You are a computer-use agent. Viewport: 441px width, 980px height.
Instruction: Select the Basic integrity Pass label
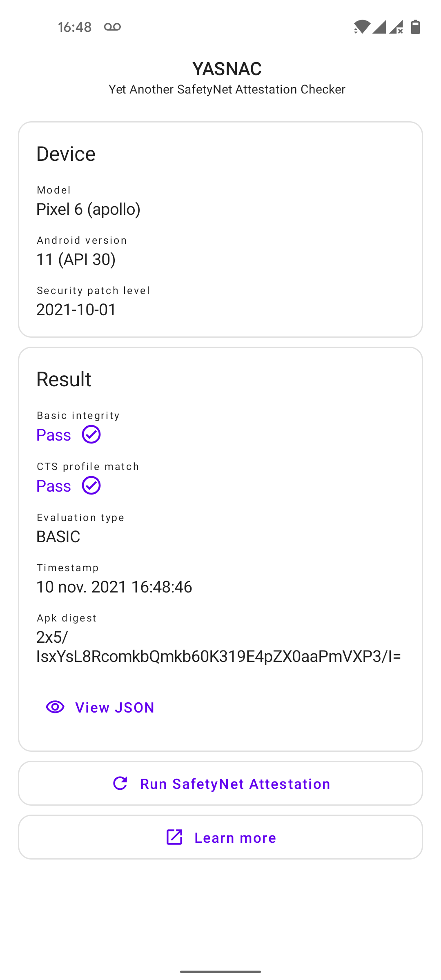click(x=53, y=434)
